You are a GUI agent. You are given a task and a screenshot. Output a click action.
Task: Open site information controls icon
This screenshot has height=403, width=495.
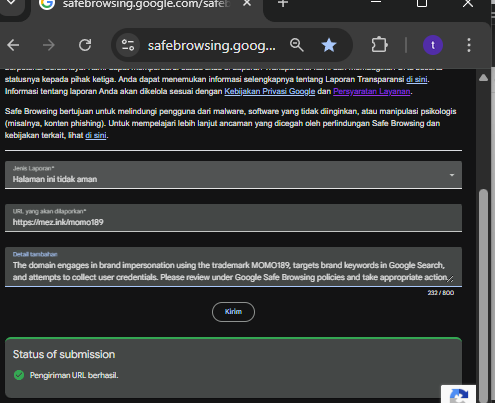point(128,45)
